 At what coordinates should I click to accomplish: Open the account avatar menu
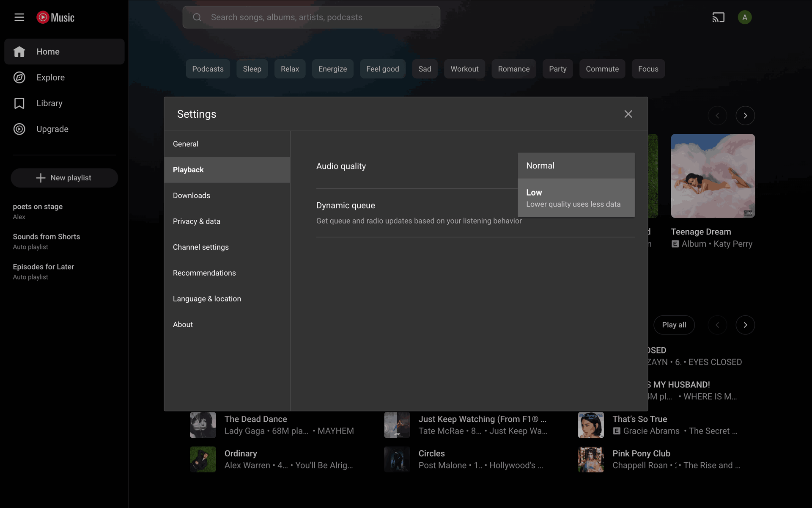[x=745, y=17]
